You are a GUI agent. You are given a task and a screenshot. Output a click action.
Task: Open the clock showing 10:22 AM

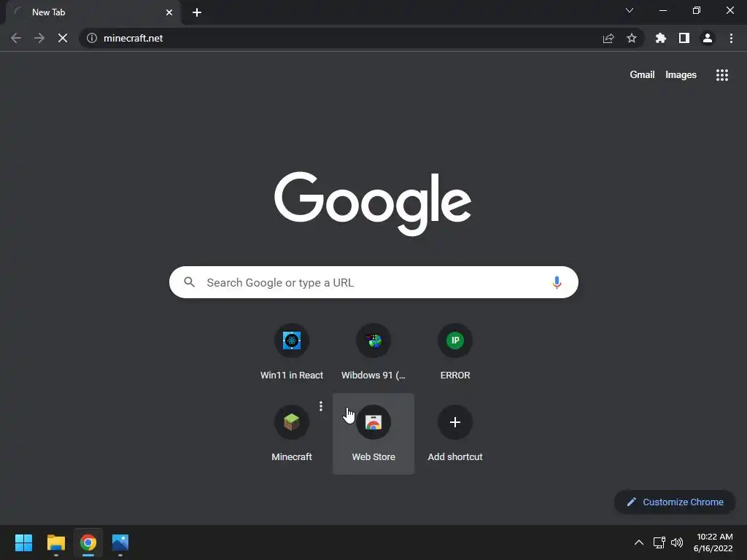(713, 542)
